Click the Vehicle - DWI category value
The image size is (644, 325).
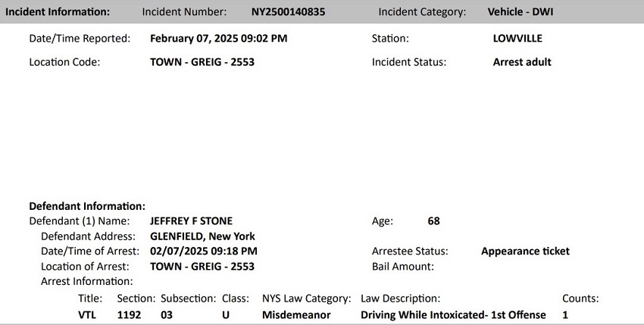[x=521, y=12]
